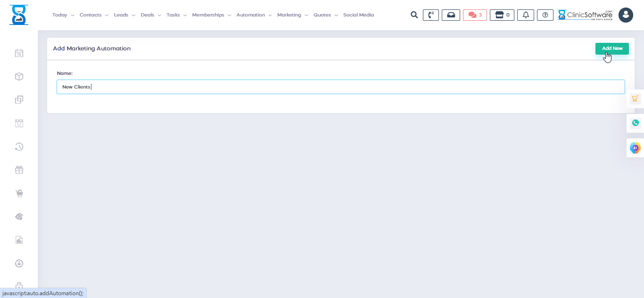Open the inbox tray icon

tap(451, 15)
